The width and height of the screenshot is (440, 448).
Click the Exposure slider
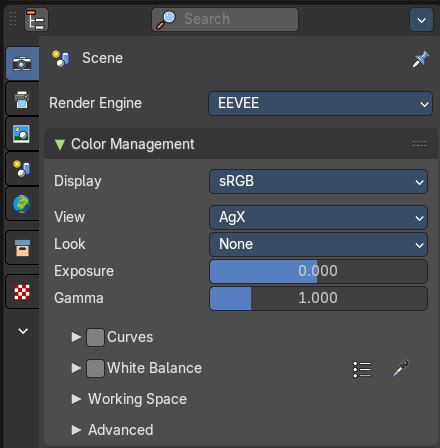pyautogui.click(x=318, y=271)
